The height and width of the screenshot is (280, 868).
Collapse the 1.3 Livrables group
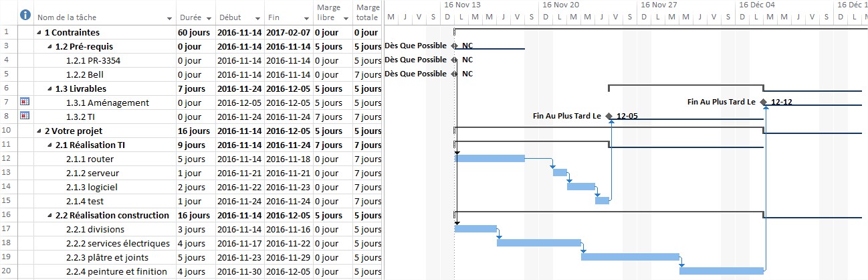[x=49, y=88]
